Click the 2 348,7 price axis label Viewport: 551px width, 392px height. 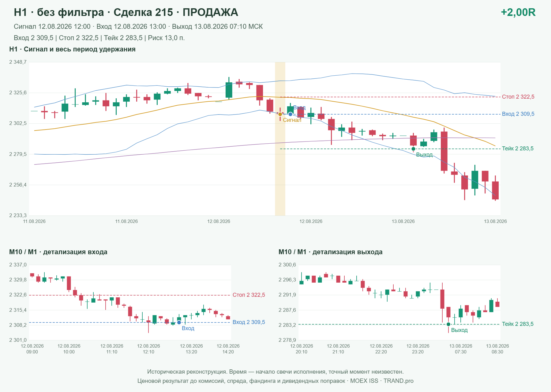(x=18, y=62)
